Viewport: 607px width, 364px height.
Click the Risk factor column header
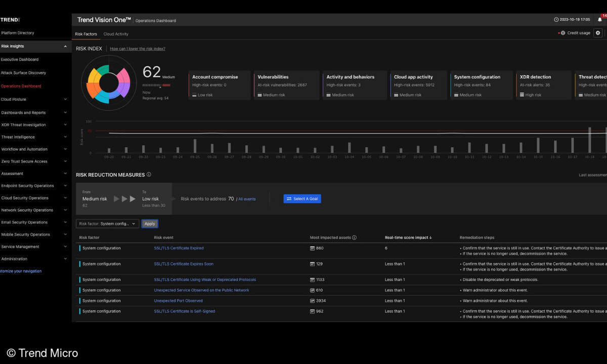point(90,238)
